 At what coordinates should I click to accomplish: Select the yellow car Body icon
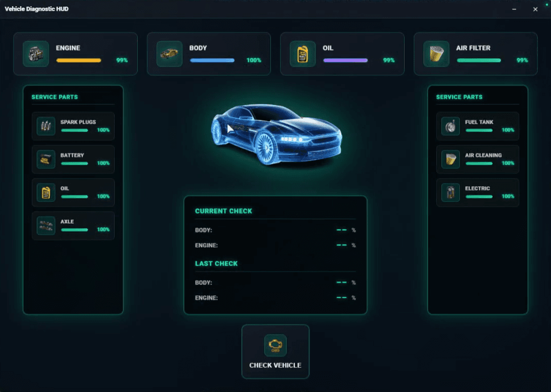coord(169,54)
